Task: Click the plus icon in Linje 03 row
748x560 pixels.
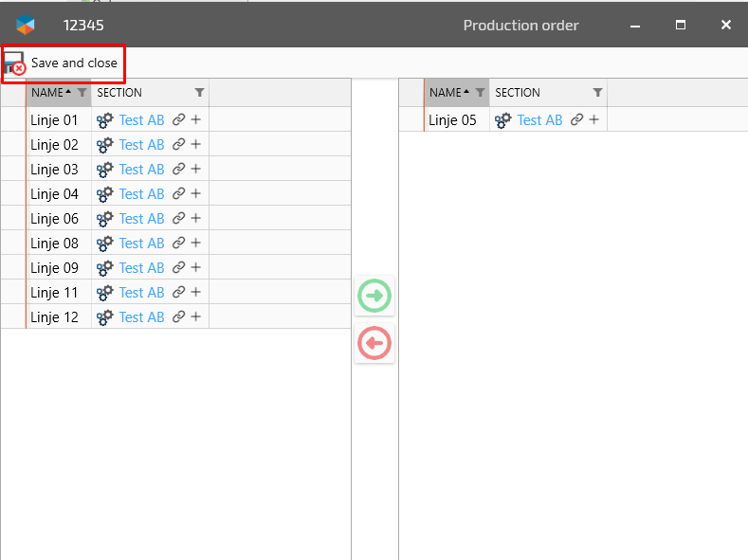Action: (195, 170)
